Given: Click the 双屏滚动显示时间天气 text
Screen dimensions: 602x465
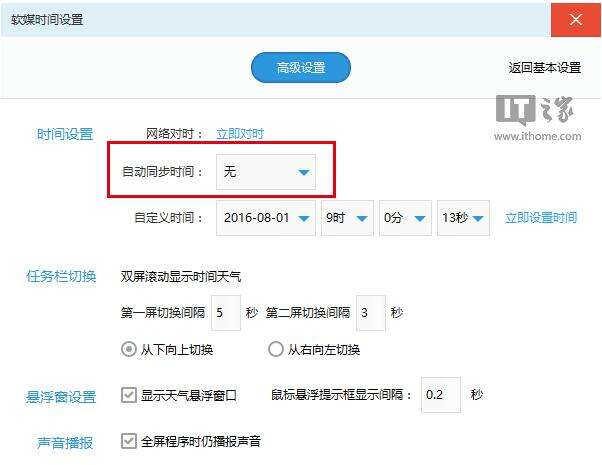Looking at the screenshot, I should coord(181,276).
